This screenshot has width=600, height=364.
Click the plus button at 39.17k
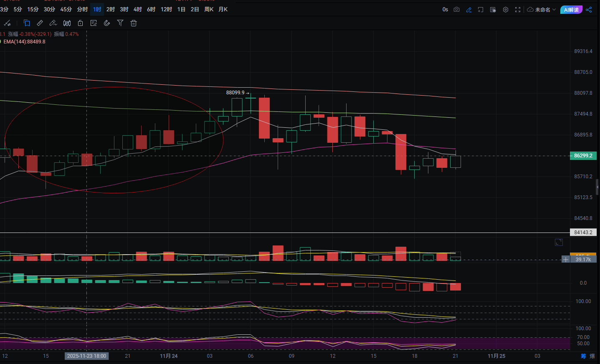(566, 259)
